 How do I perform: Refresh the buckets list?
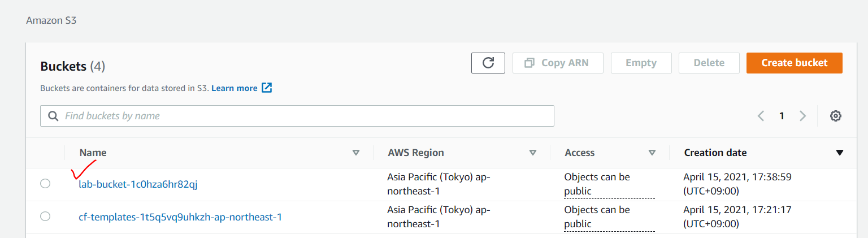(488, 63)
